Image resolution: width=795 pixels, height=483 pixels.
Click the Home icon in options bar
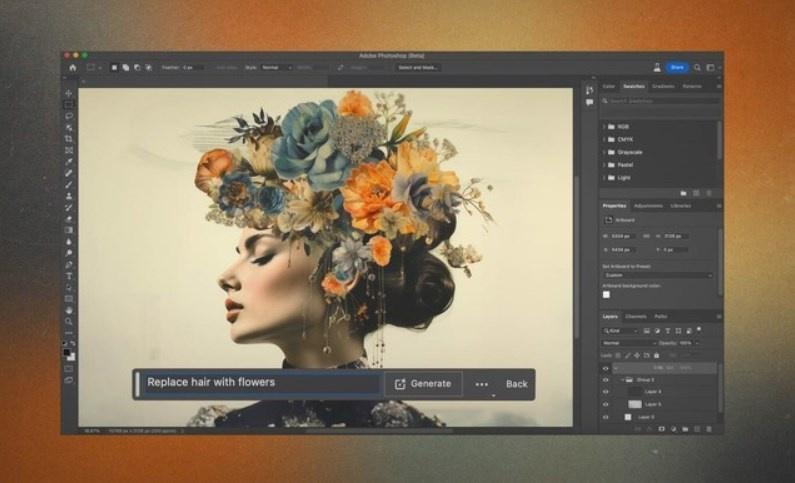tap(72, 67)
